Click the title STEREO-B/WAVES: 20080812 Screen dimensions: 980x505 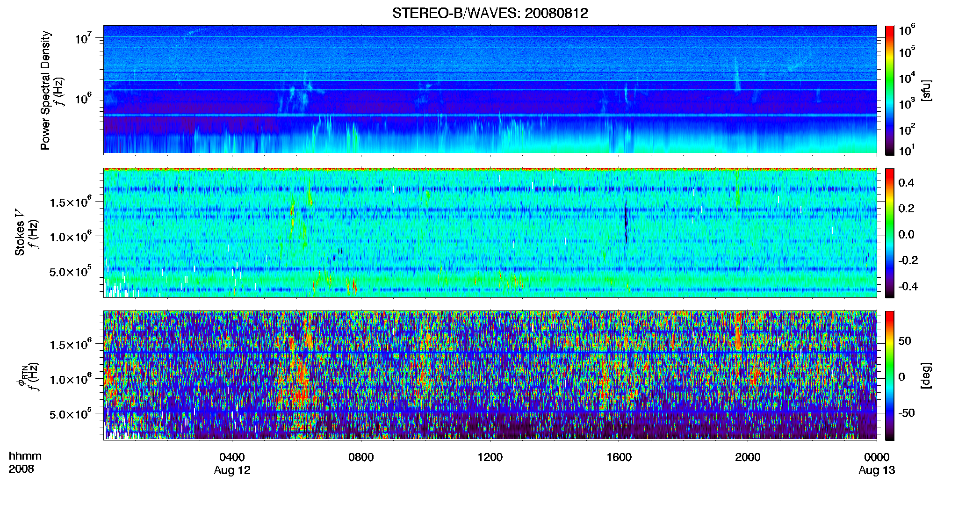490,13
